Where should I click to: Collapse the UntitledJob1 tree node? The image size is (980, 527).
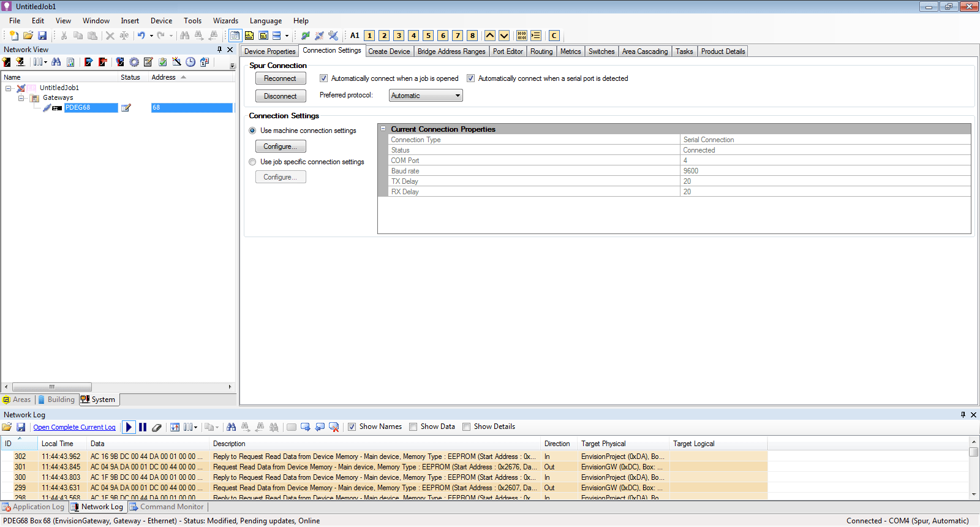(x=9, y=88)
